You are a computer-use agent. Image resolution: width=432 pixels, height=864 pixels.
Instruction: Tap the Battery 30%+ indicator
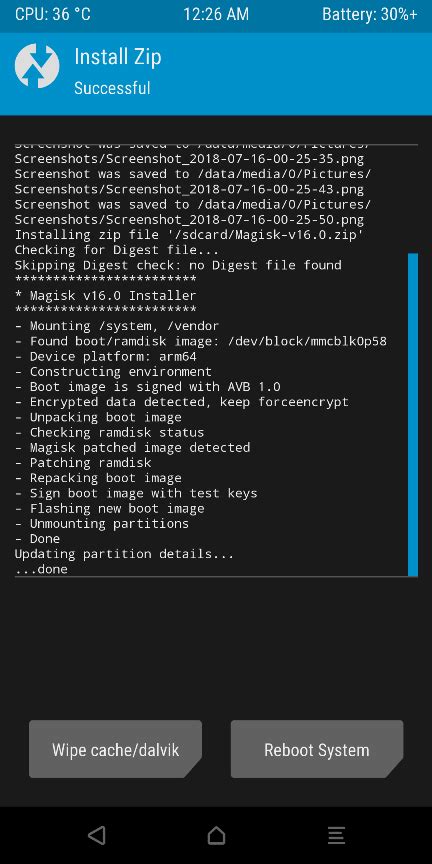[x=370, y=14]
